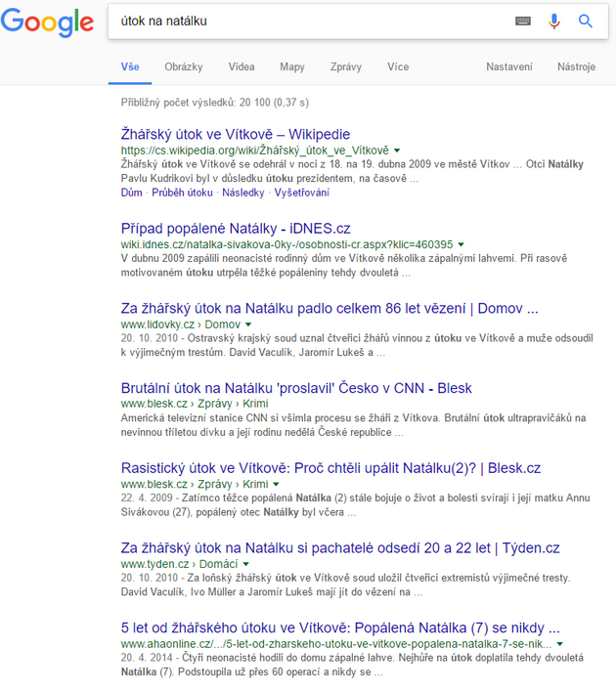Viewport: 616px width, 692px height.
Task: Switch to the Obrázky tab
Action: click(x=184, y=67)
